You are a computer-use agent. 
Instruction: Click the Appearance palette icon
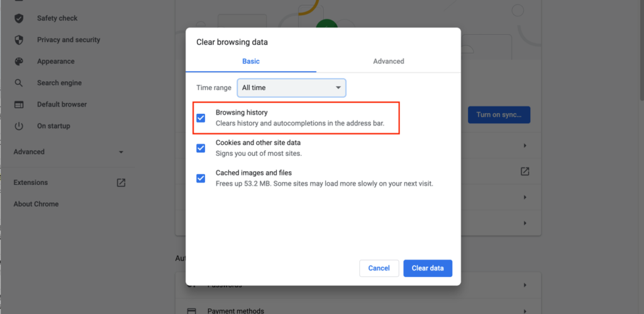[x=19, y=62]
